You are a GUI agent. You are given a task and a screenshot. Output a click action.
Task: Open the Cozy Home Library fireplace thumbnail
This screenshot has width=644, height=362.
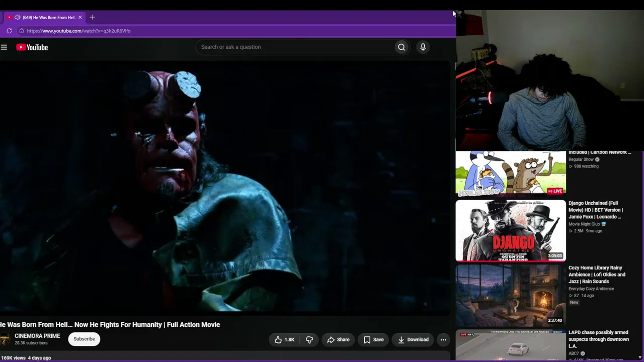click(511, 296)
